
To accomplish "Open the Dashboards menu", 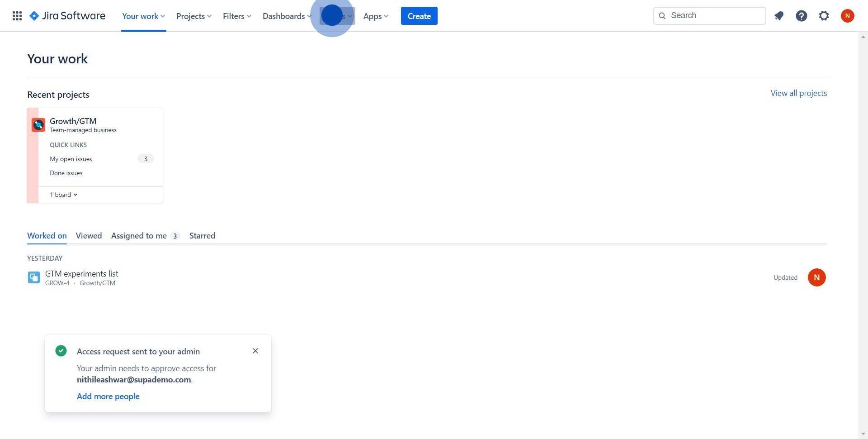I will point(287,15).
